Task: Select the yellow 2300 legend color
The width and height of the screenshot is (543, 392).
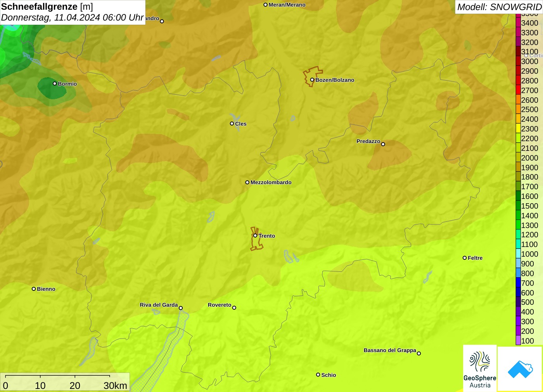Action: click(518, 129)
